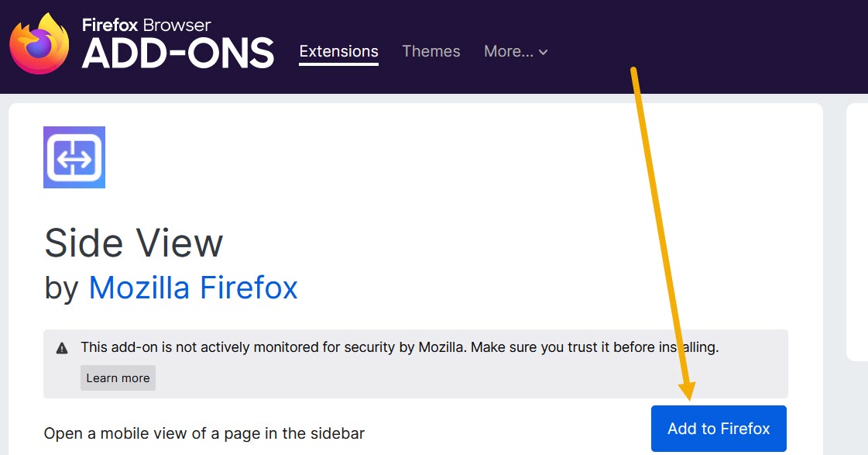
Task: Switch to the Themes tab
Action: [431, 51]
